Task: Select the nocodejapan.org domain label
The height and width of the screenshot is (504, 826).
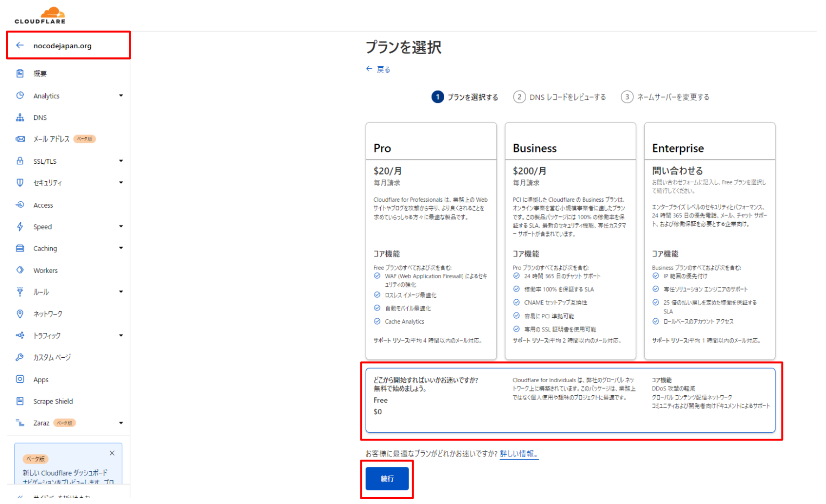Action: coord(62,46)
